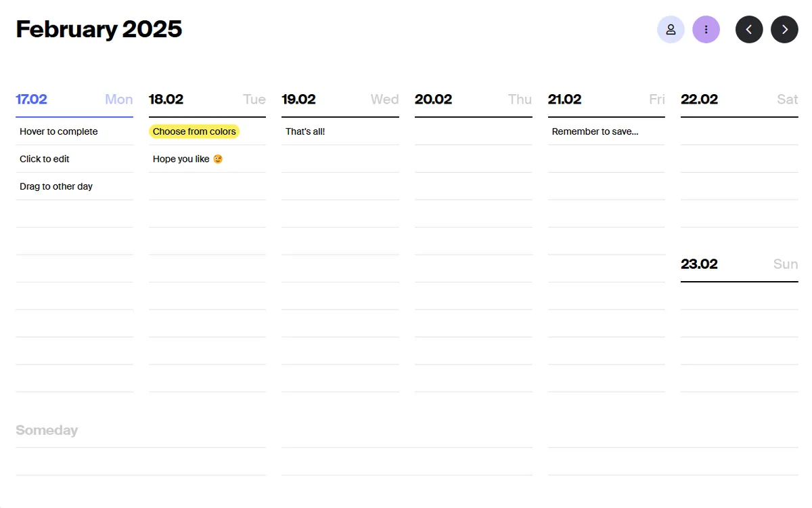The height and width of the screenshot is (508, 812).
Task: Click the 18.02 Tuesday date header
Action: pyautogui.click(x=166, y=100)
